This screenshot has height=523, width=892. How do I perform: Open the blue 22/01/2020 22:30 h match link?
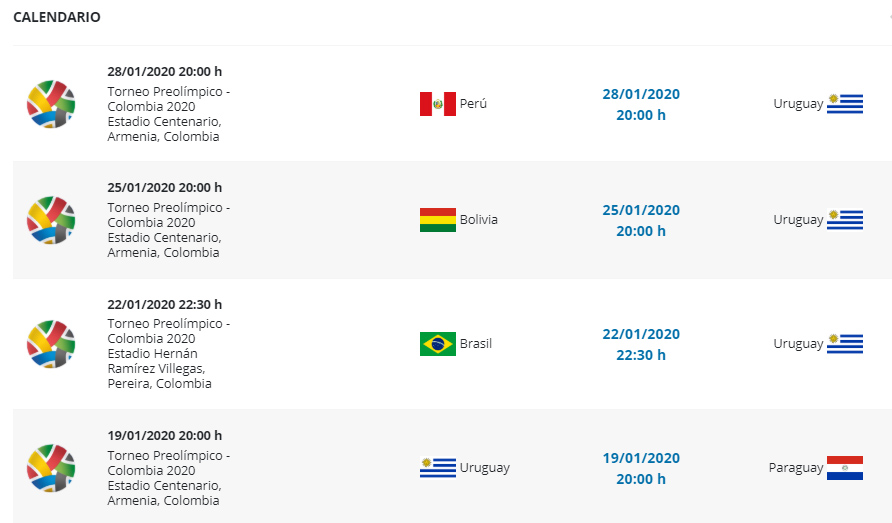pyautogui.click(x=641, y=344)
